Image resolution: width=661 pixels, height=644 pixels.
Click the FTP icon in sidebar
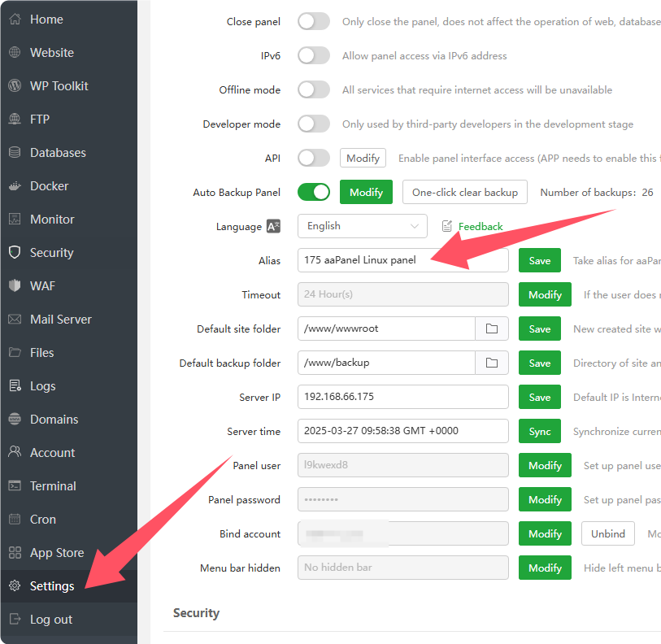[15, 119]
